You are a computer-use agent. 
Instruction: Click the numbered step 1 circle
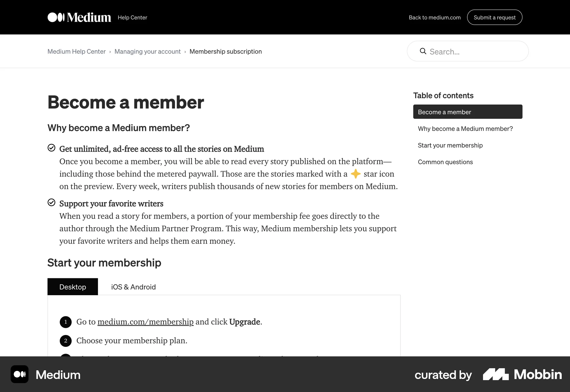[65, 322]
